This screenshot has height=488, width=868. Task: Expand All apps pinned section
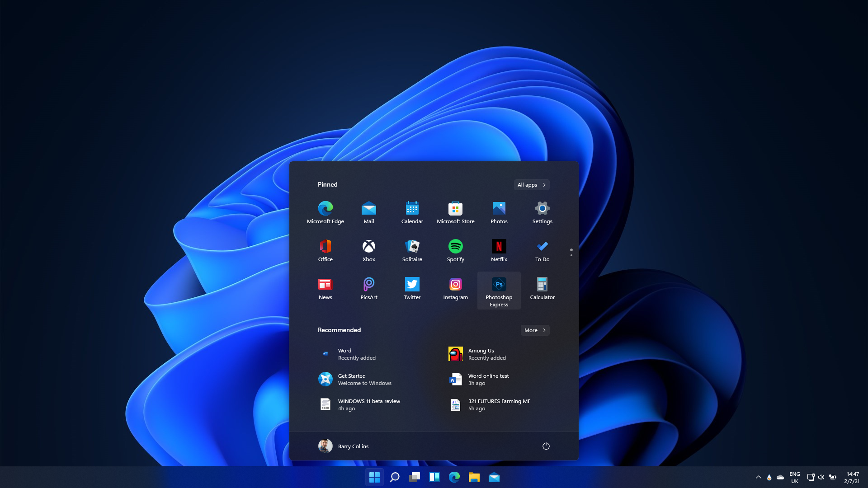(x=532, y=185)
